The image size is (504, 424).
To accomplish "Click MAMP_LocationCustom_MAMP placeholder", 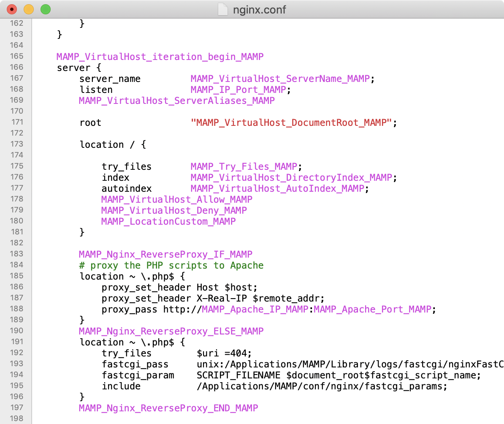I will (168, 221).
